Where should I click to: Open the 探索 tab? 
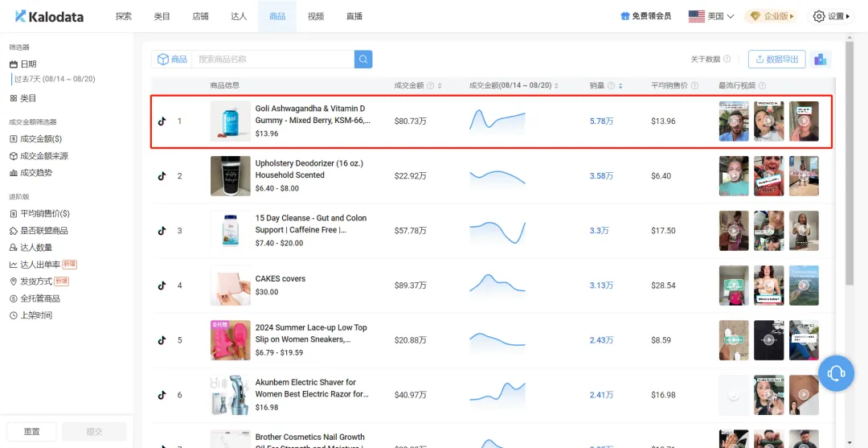[x=124, y=16]
